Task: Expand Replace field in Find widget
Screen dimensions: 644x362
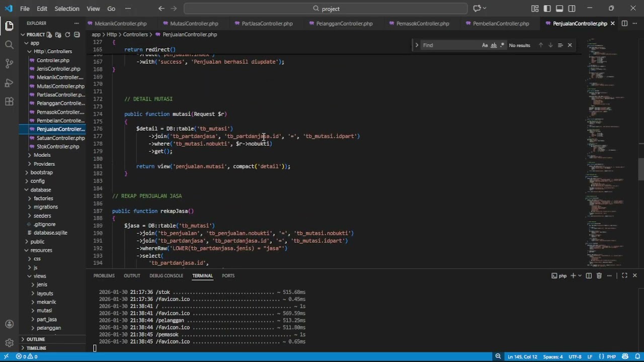Action: (x=417, y=45)
